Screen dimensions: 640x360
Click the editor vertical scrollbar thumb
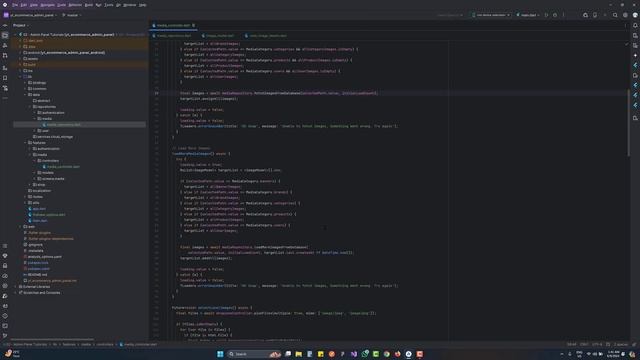pyautogui.click(x=628, y=122)
